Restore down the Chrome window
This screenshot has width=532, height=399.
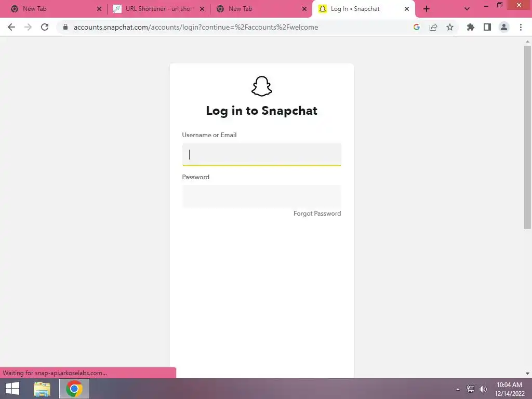tap(499, 5)
